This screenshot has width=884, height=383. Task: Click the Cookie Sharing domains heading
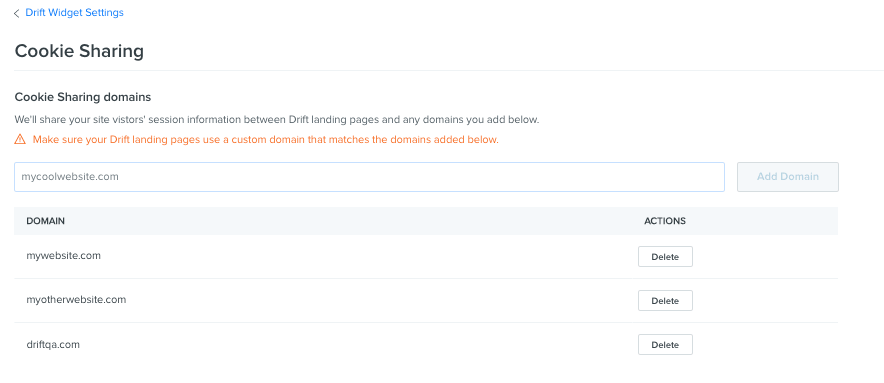pos(83,97)
